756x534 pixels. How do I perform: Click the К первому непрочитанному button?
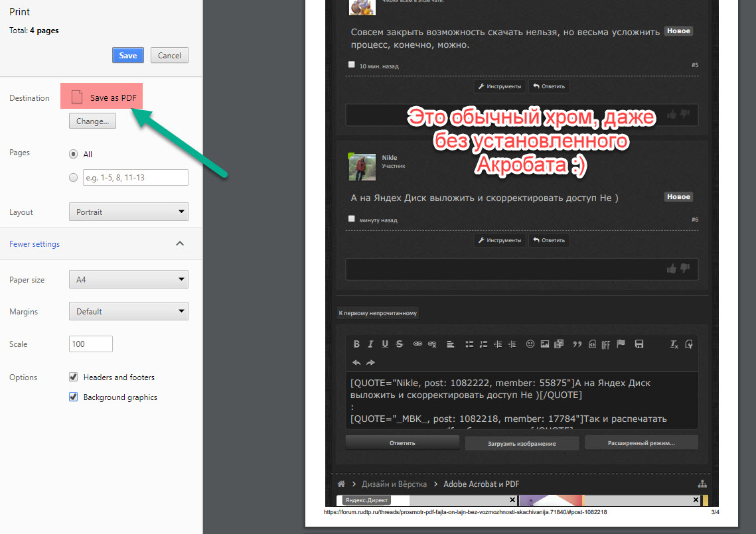(378, 313)
